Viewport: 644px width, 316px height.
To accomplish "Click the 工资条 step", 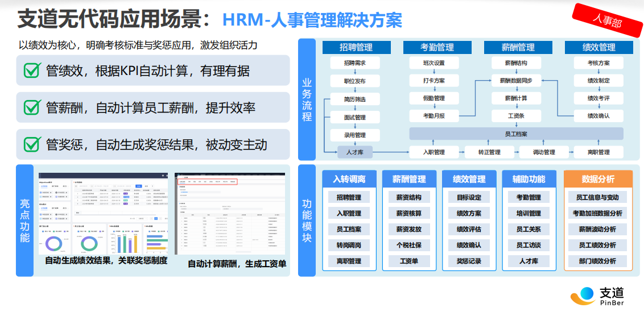I will [516, 116].
